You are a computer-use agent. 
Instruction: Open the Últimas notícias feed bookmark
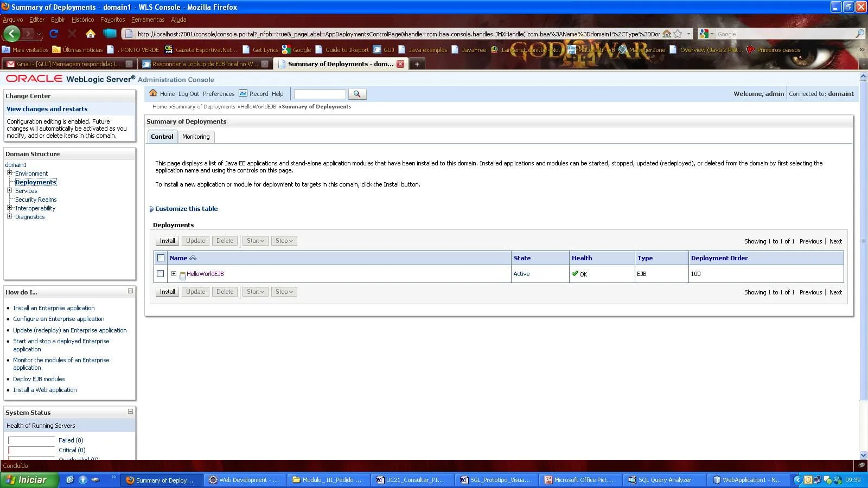(x=78, y=49)
